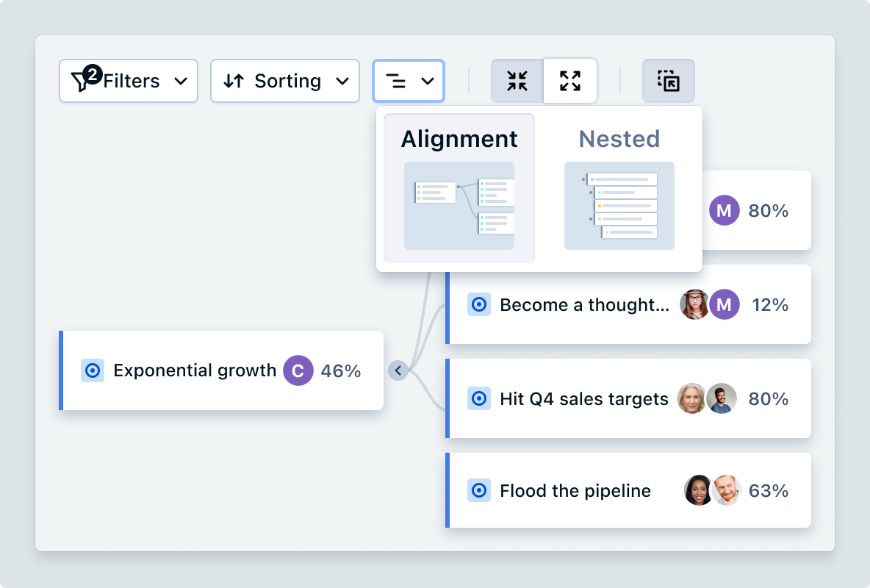Switch to the Nested view option
Image resolution: width=870 pixels, height=588 pixels.
pyautogui.click(x=619, y=139)
